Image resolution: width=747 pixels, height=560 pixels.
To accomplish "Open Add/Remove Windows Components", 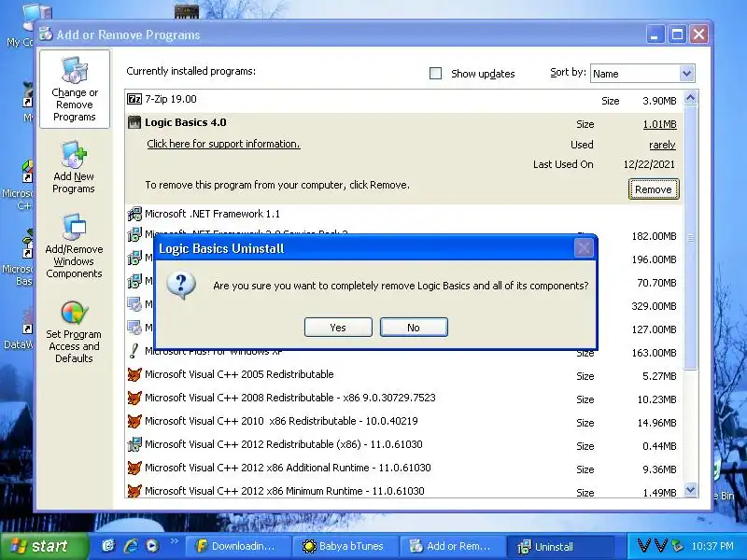I will point(74,246).
